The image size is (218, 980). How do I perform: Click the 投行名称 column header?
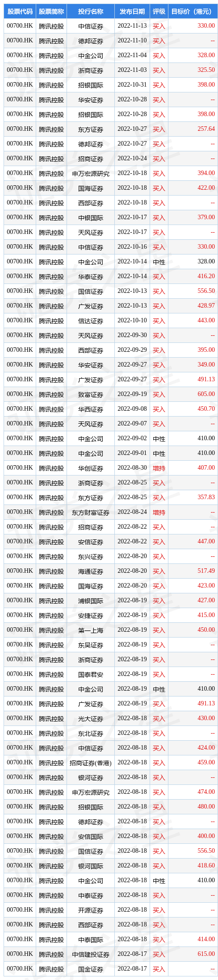click(x=91, y=12)
